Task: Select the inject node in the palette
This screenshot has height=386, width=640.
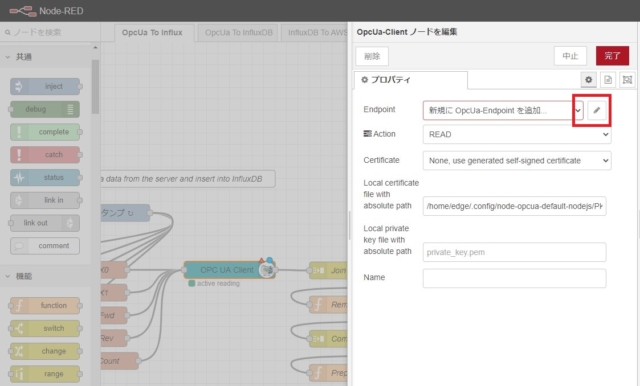Action: [45, 87]
